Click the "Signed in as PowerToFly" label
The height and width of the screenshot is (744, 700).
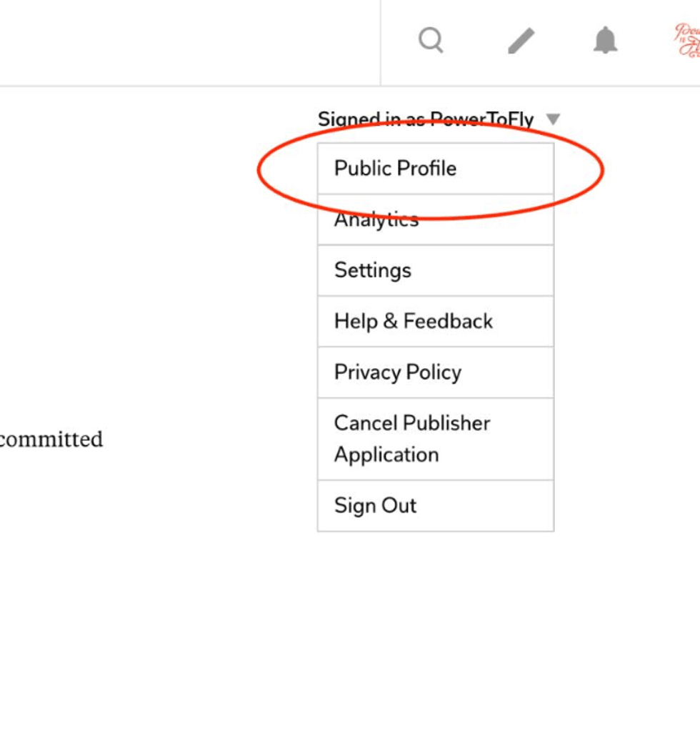click(426, 119)
